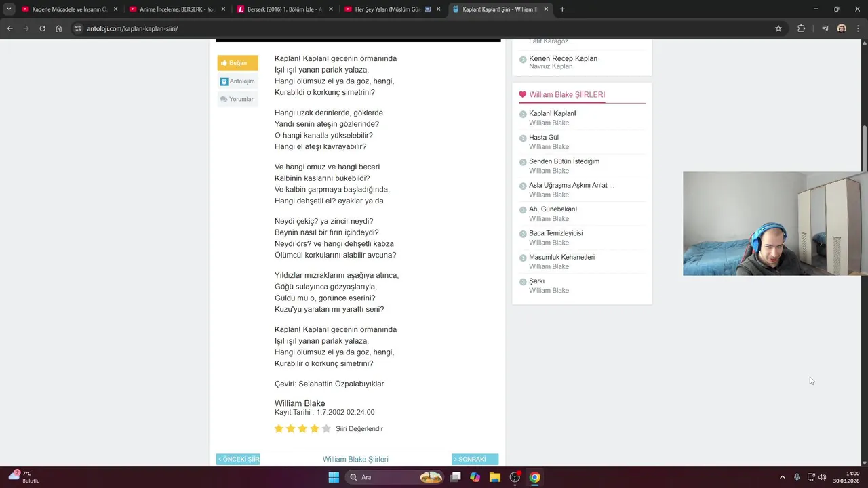868x488 pixels.
Task: Rate the poem with the second star
Action: tap(291, 429)
